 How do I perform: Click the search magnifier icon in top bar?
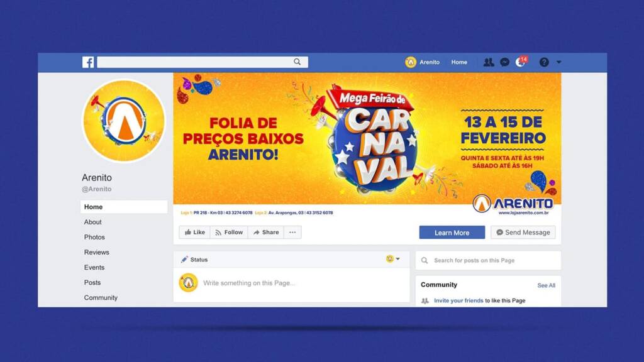pyautogui.click(x=297, y=62)
